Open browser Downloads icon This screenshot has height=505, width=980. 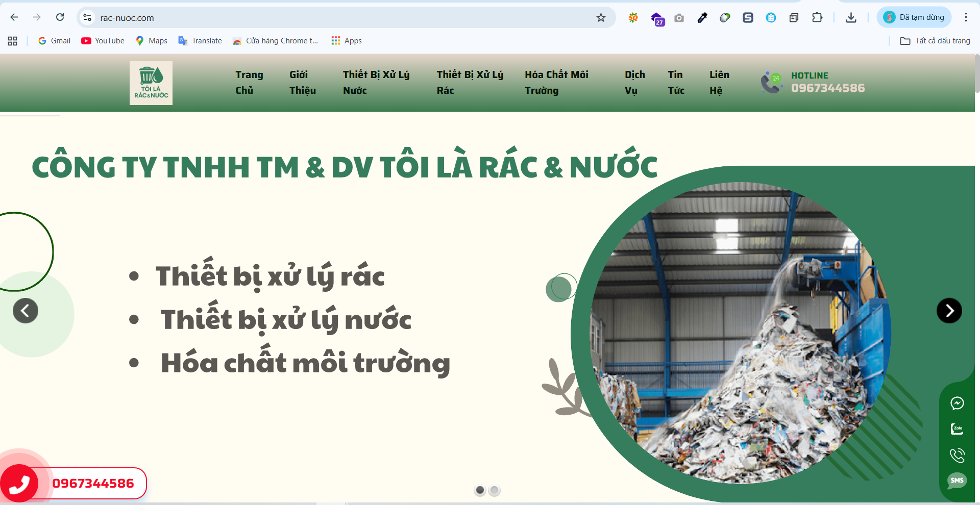[x=851, y=17]
